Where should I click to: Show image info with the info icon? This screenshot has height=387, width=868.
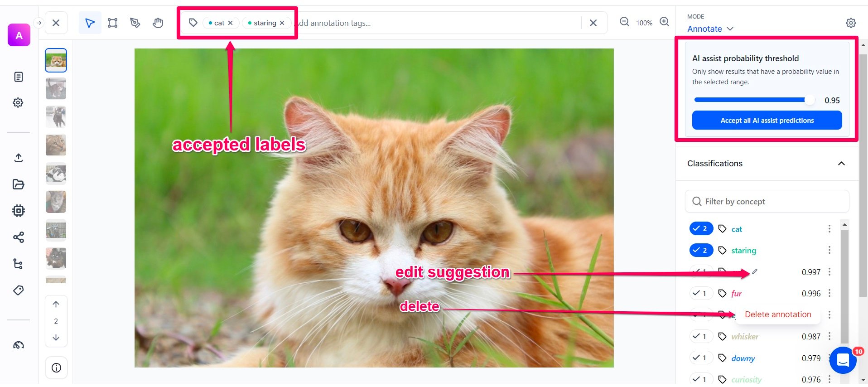[x=56, y=368]
